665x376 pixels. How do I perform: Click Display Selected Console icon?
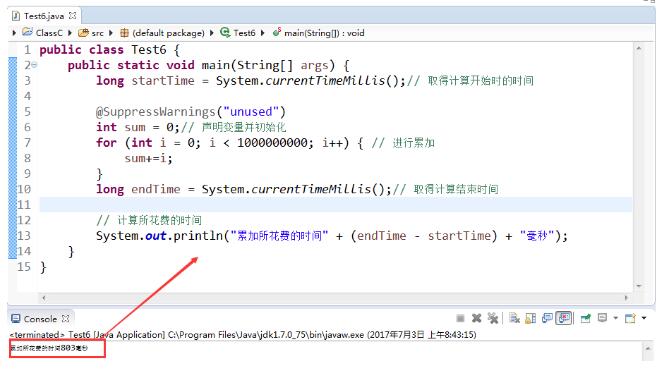pyautogui.click(x=602, y=318)
